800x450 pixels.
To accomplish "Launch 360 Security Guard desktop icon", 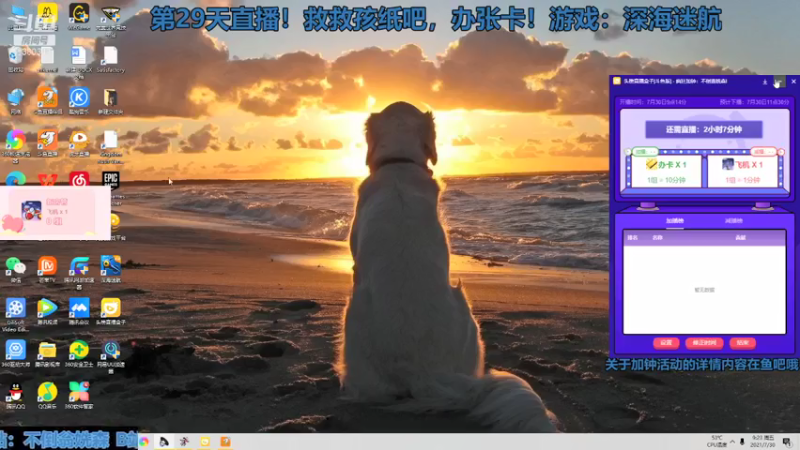I will pyautogui.click(x=79, y=351).
